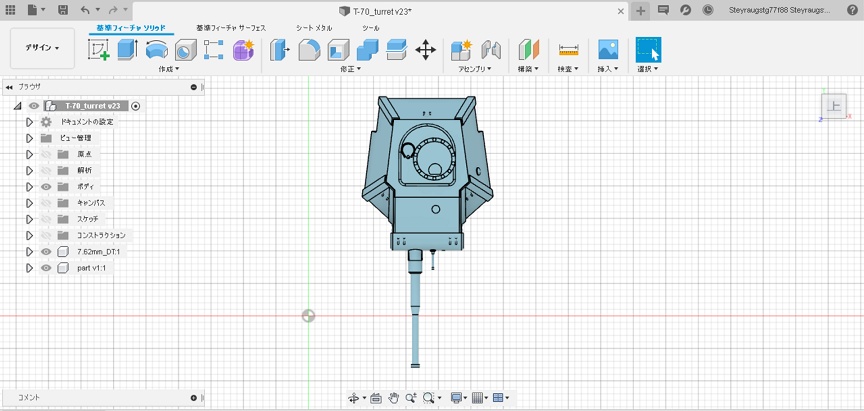The width and height of the screenshot is (864, 411).
Task: Click the Insert image icon
Action: coord(608,49)
